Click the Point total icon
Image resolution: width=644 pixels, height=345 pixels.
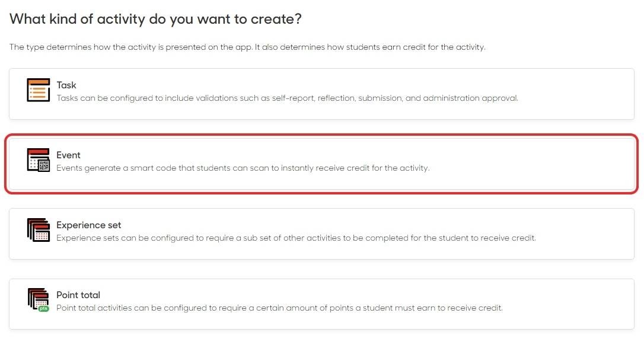pyautogui.click(x=37, y=298)
